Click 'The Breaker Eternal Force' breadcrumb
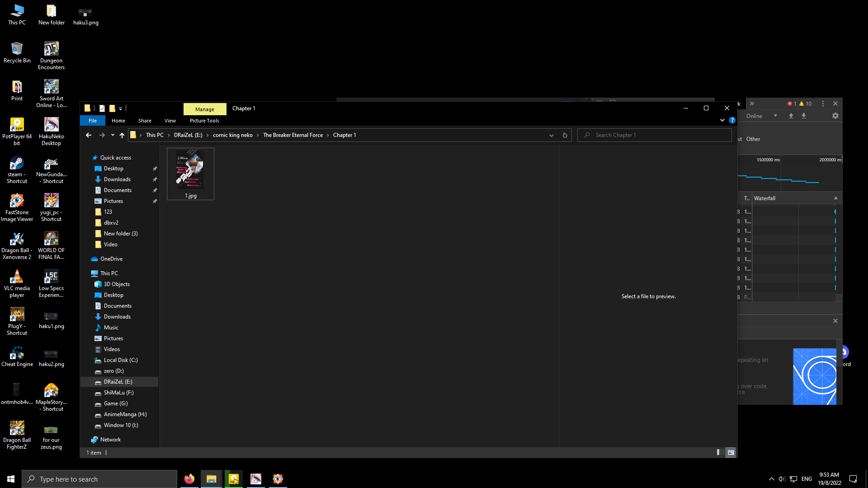This screenshot has height=488, width=868. (x=293, y=135)
